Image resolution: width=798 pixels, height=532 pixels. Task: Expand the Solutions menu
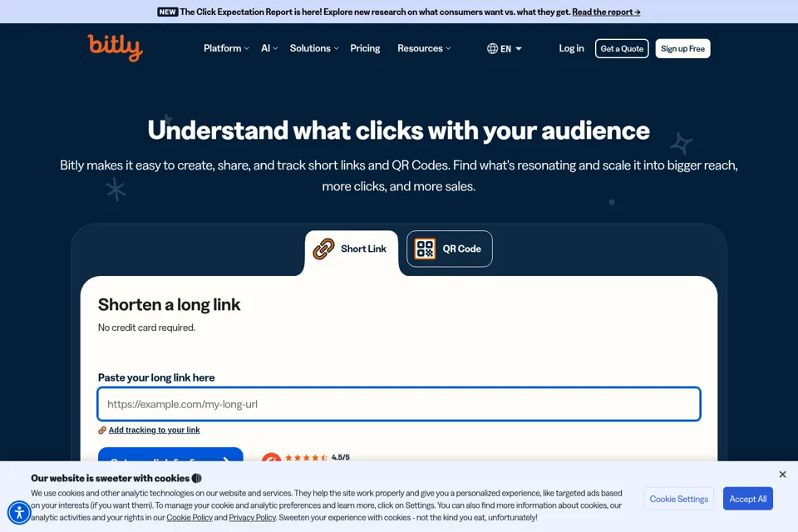(x=314, y=48)
